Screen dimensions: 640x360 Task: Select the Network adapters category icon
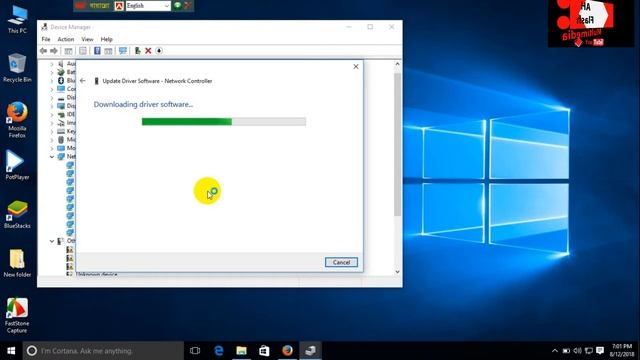pyautogui.click(x=61, y=156)
